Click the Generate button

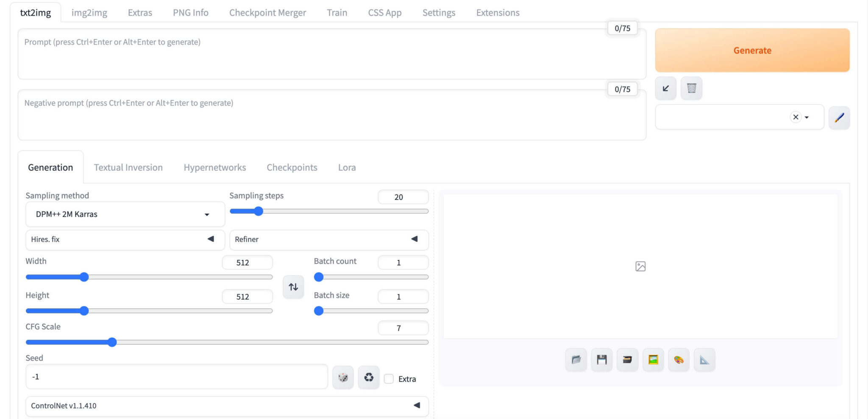pos(752,50)
